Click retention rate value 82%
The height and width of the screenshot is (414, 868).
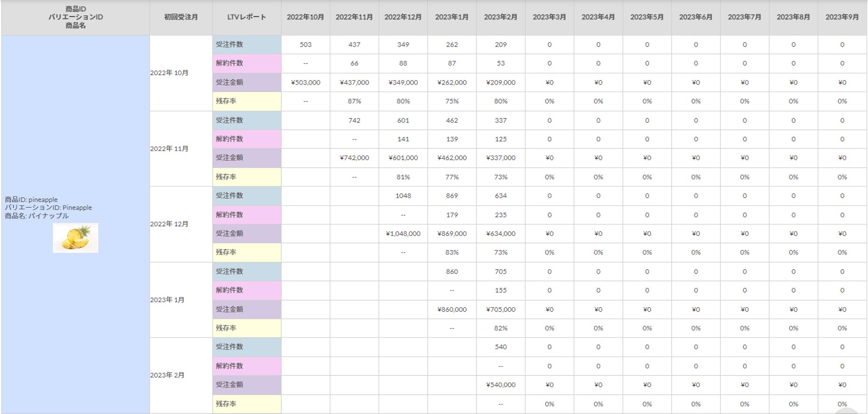click(x=501, y=328)
